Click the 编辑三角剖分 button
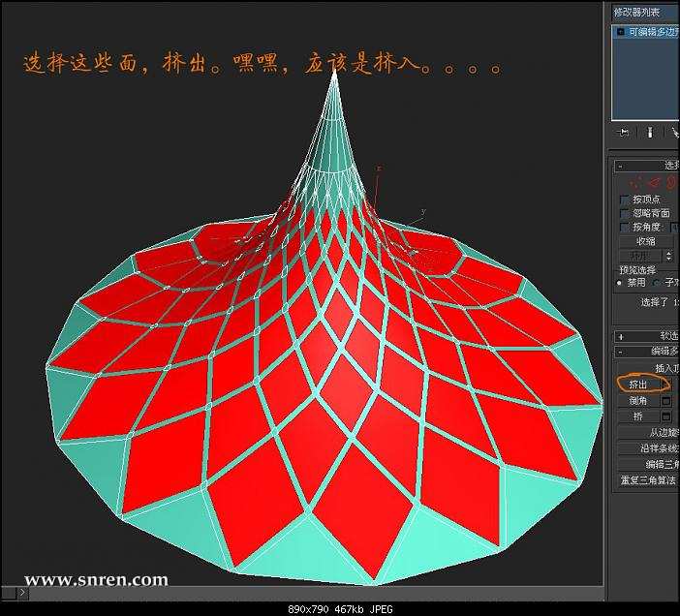This screenshot has width=680, height=616. pos(648,464)
